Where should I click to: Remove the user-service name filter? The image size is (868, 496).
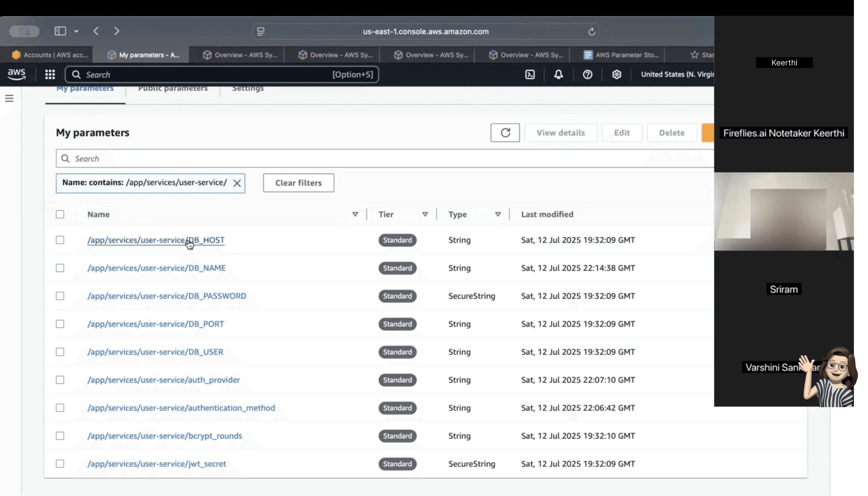point(237,183)
